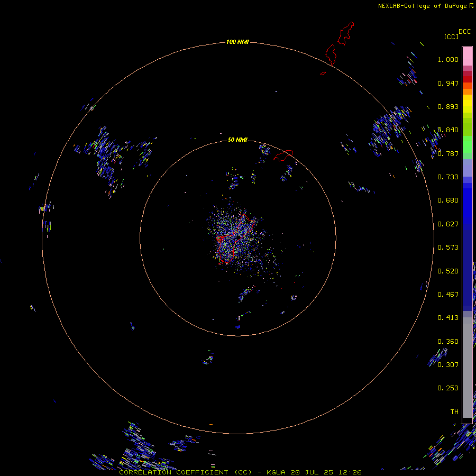Image resolution: width=476 pixels, height=476 pixels.
Task: Click the red island outline on the 50 NMI ring
Action: tap(283, 155)
